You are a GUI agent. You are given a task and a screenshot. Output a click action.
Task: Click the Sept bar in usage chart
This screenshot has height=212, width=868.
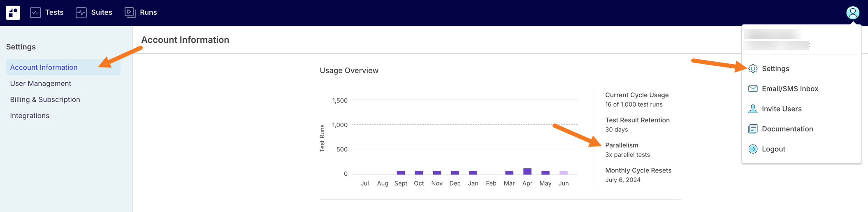pos(401,172)
